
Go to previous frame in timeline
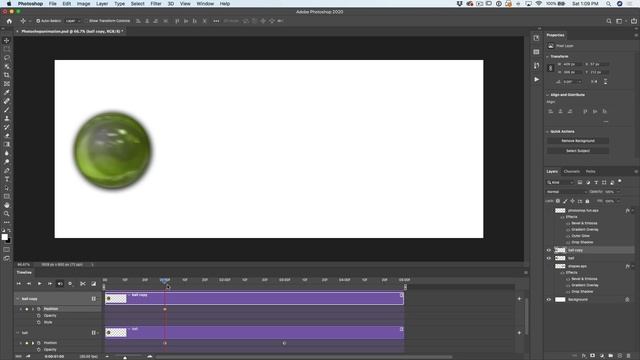coord(29,284)
